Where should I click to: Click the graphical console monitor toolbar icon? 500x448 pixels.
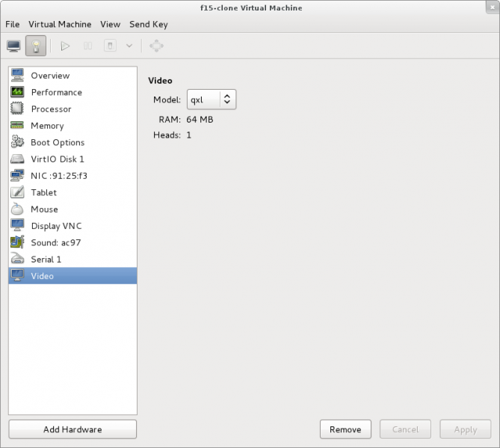click(x=14, y=46)
